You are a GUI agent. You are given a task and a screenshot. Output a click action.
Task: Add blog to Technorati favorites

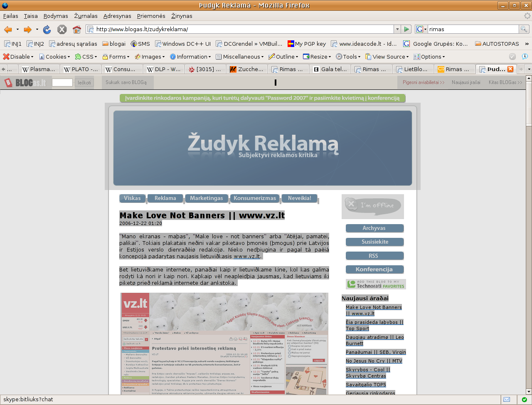tap(376, 284)
